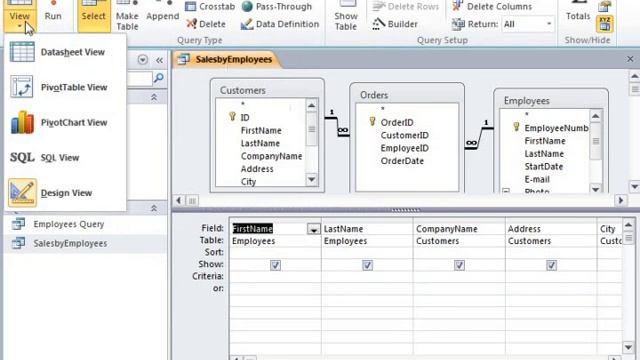Select Pass-Through query type
The image size is (640, 360).
(x=277, y=7)
